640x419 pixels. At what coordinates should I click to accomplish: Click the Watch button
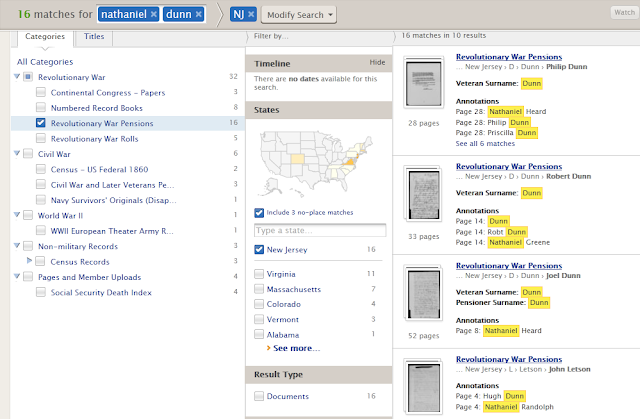pyautogui.click(x=624, y=12)
